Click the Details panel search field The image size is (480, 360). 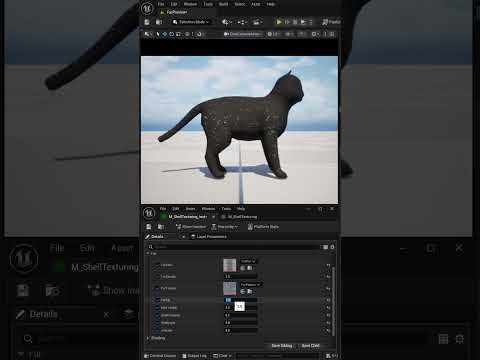234,247
